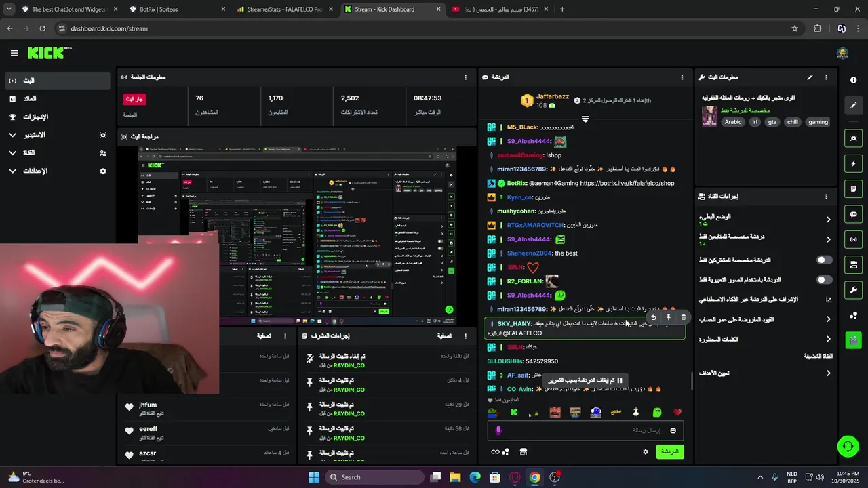Open the channel actions panel three-dot menu
868x488 pixels.
click(826, 197)
